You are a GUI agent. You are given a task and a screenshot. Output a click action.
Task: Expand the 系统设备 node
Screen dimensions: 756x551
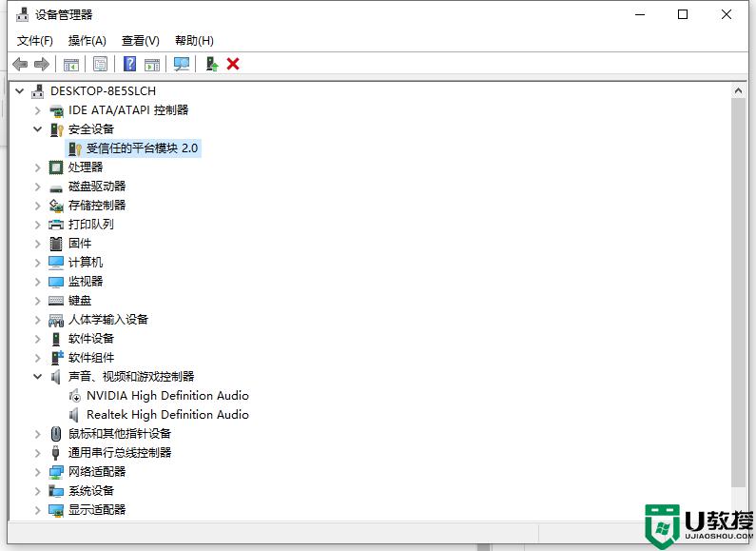click(x=38, y=491)
